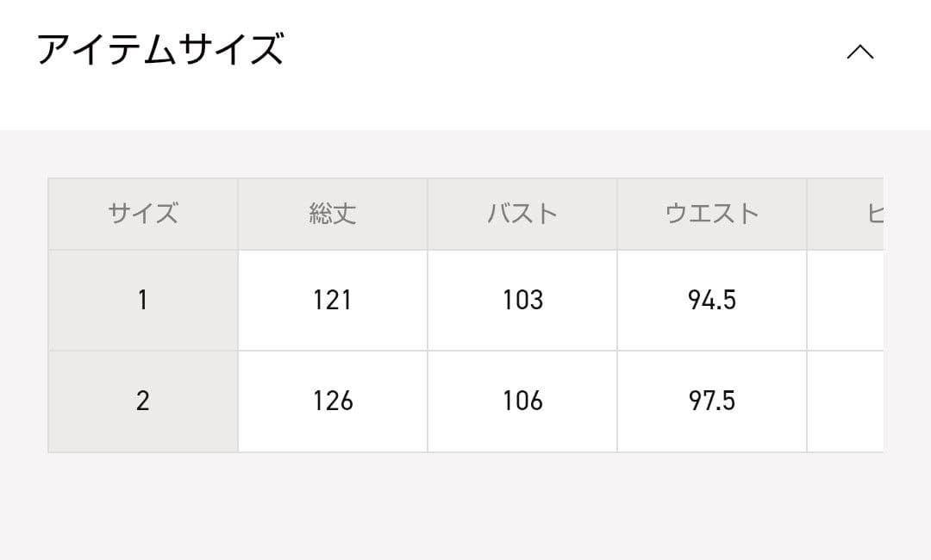Click the バスト value 103 cell

coord(522,300)
